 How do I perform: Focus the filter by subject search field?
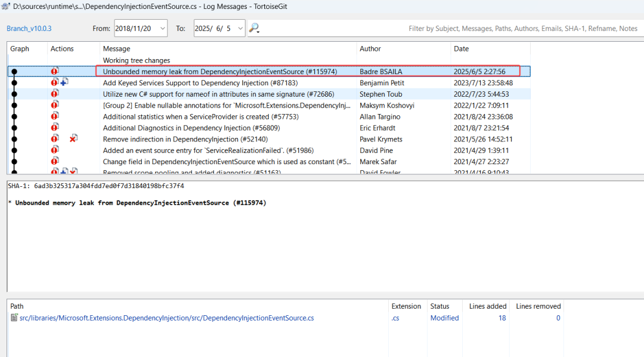[522, 29]
